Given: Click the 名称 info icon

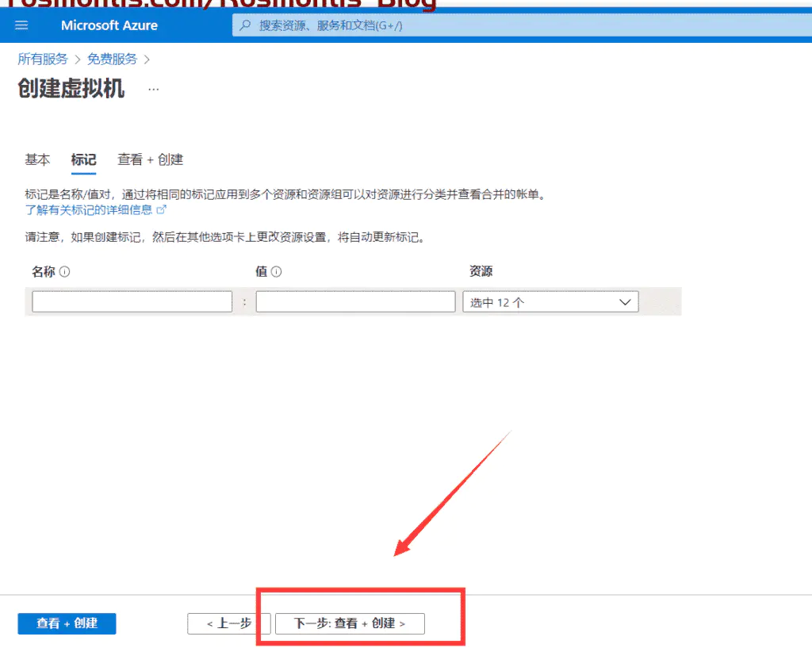Looking at the screenshot, I should pyautogui.click(x=65, y=271).
